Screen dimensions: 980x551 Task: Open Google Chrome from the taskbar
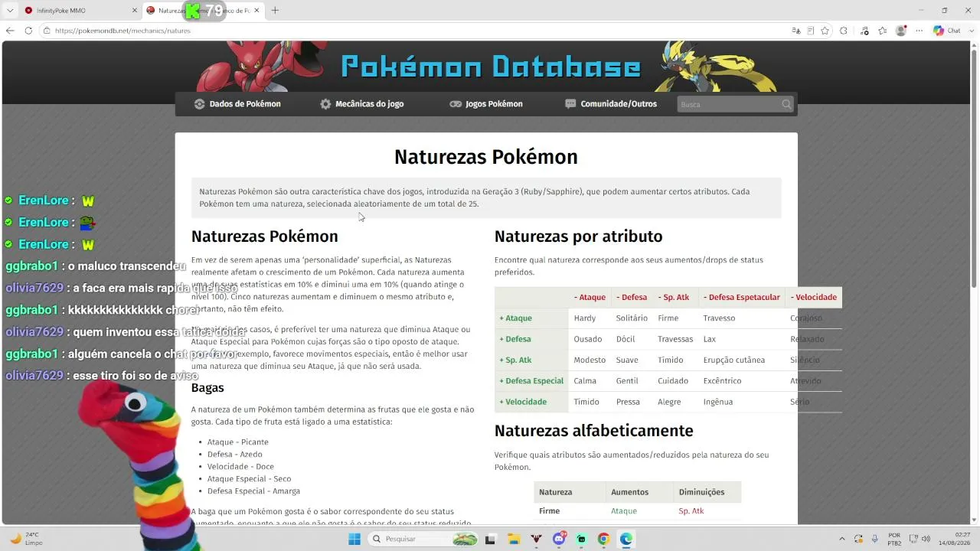(x=603, y=539)
